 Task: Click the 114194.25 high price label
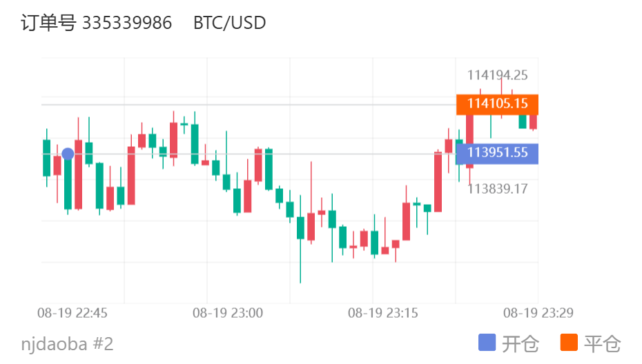tap(497, 75)
